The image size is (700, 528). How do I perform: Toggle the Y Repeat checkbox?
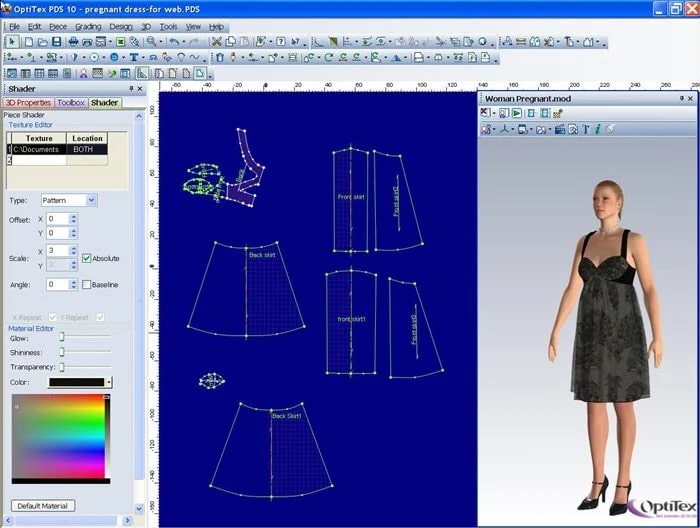click(x=100, y=317)
